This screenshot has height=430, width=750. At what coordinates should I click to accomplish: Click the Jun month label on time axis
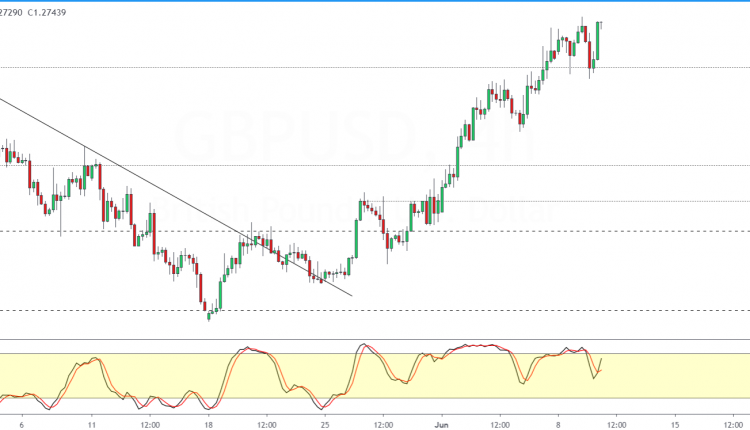pyautogui.click(x=441, y=425)
